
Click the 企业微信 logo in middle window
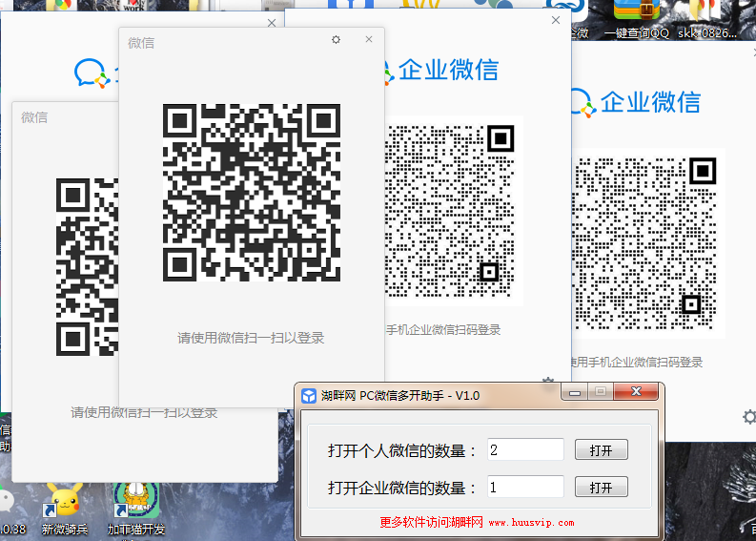coord(441,70)
